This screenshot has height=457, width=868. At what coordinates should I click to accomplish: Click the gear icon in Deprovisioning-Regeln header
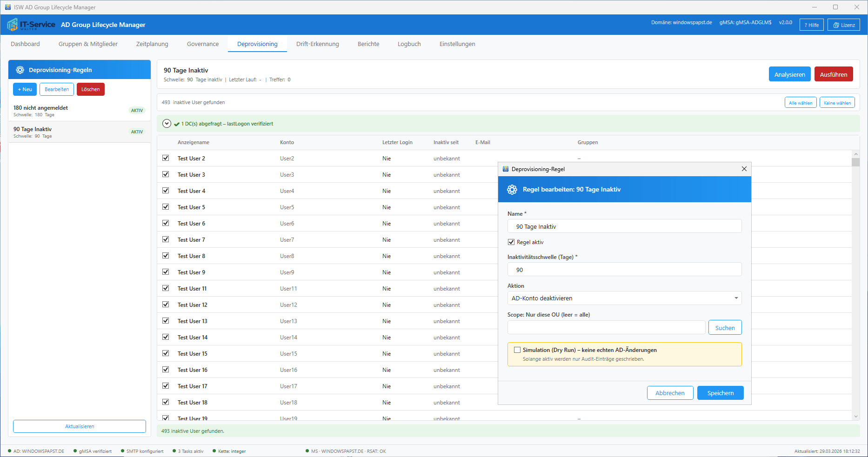coord(20,70)
